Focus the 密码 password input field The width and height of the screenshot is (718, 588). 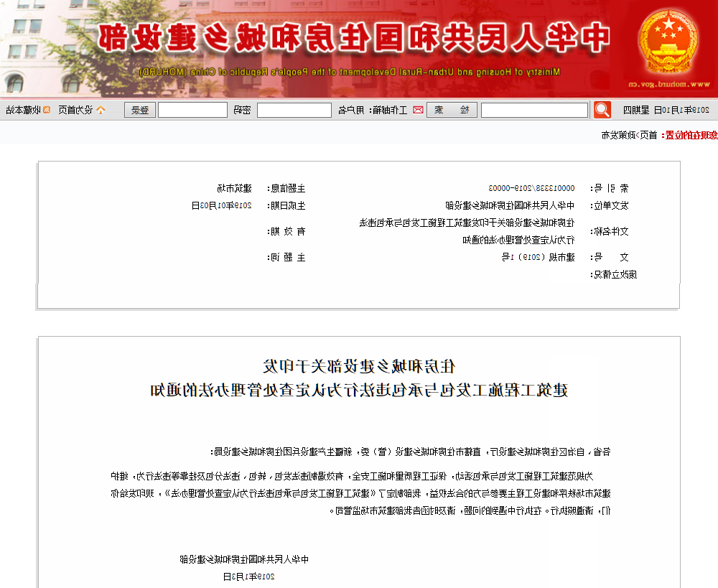192,110
